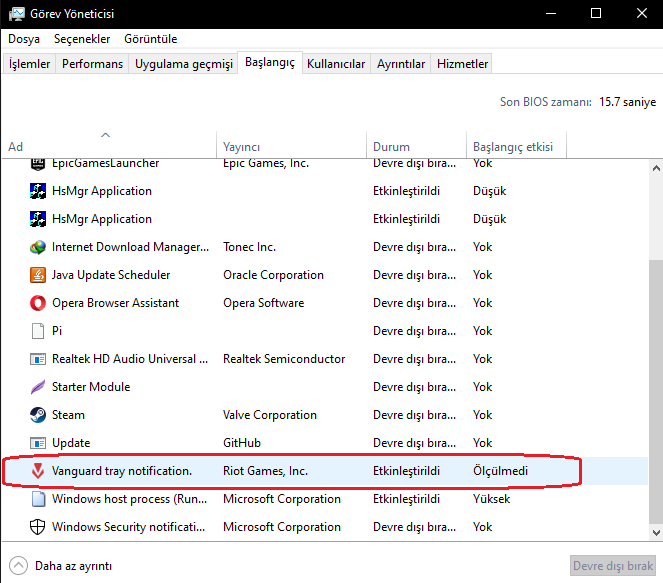
Task: Open the Seçenekler menu
Action: point(82,39)
